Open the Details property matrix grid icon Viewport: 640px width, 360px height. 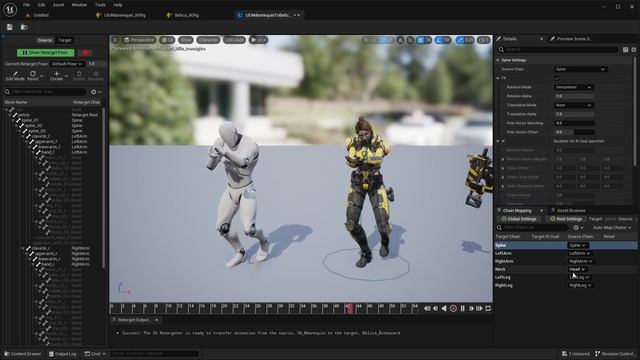(x=625, y=50)
